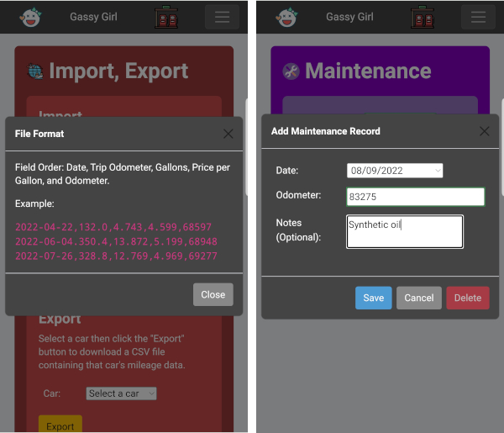This screenshot has height=433, width=504.
Task: Click the Gassy Girl face logo in right screen
Action: coord(286,17)
